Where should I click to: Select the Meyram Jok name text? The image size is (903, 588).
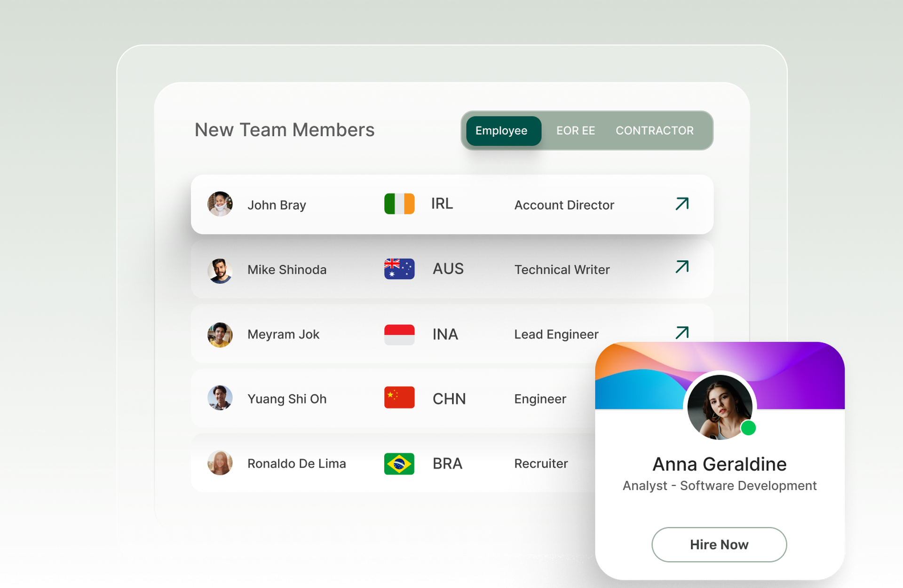(x=283, y=334)
